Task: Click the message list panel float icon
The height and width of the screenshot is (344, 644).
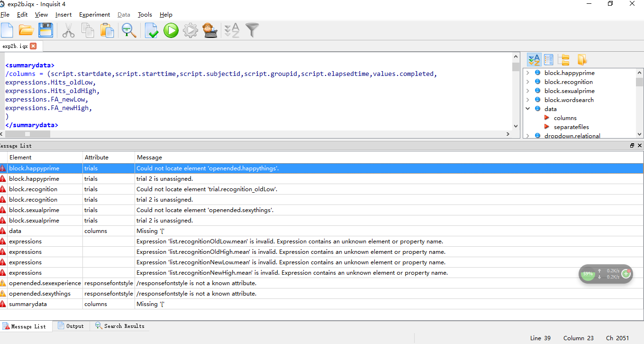Action: (x=632, y=146)
